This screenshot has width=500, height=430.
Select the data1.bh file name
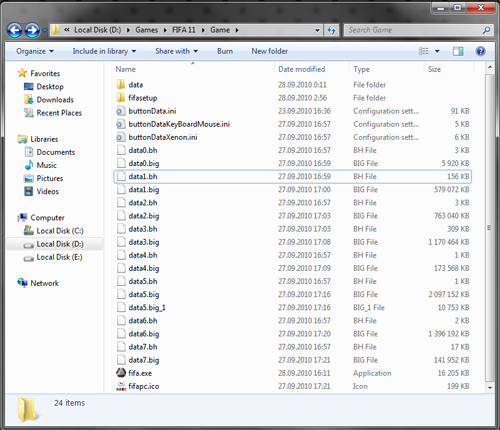pyautogui.click(x=143, y=176)
